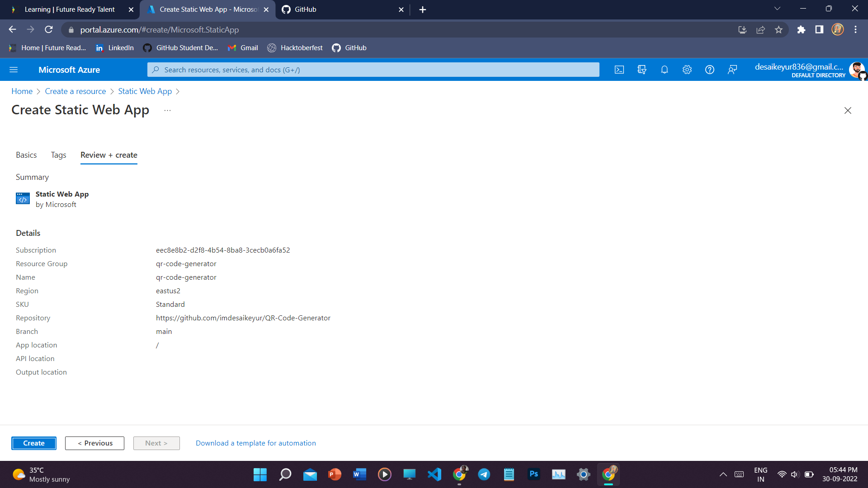Open the browser extensions puzzle icon
This screenshot has height=488, width=868.
click(801, 29)
